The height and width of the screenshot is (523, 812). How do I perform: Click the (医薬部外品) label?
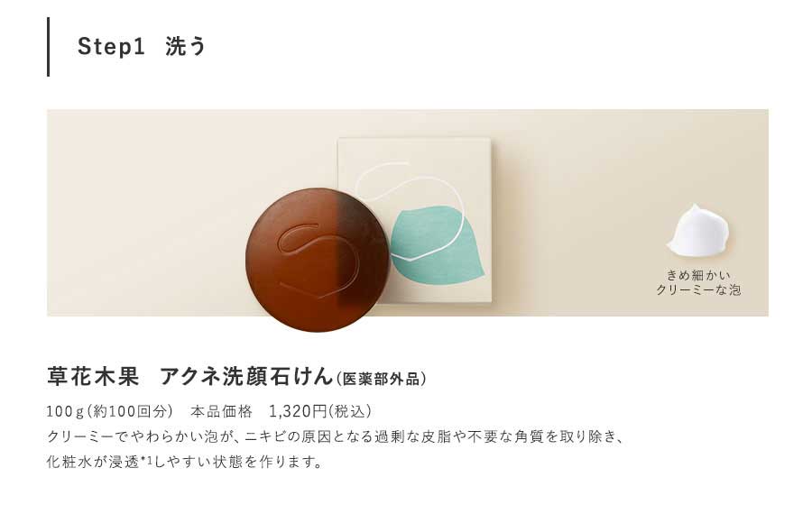(x=381, y=379)
